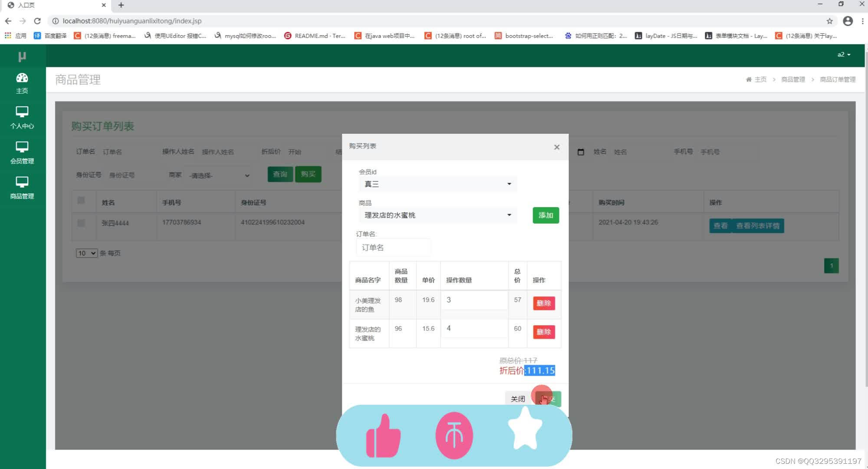Click browser back arrow
This screenshot has height=469, width=868.
tap(8, 21)
